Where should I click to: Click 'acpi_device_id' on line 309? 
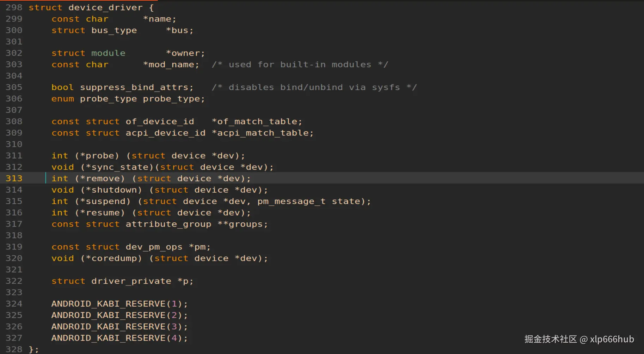click(165, 133)
